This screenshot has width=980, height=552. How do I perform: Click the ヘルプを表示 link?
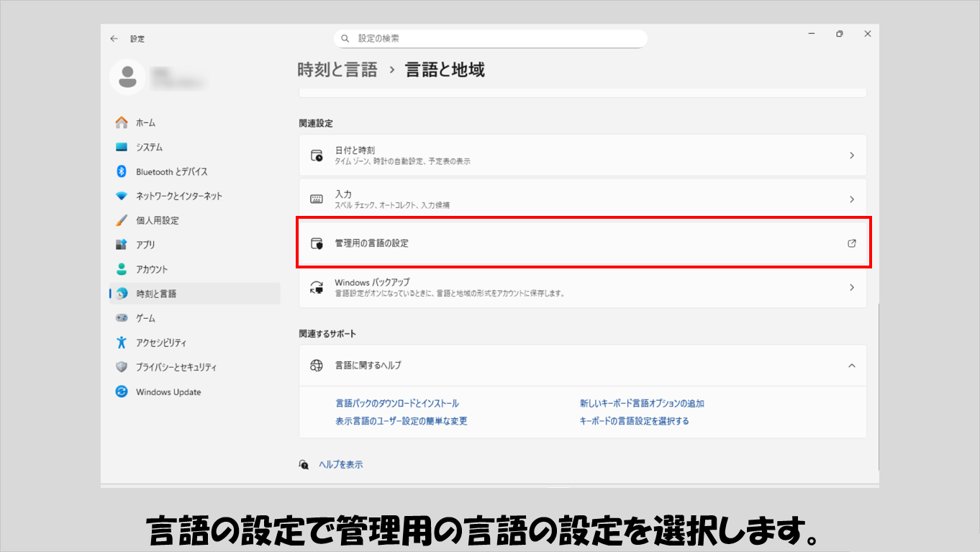(340, 465)
